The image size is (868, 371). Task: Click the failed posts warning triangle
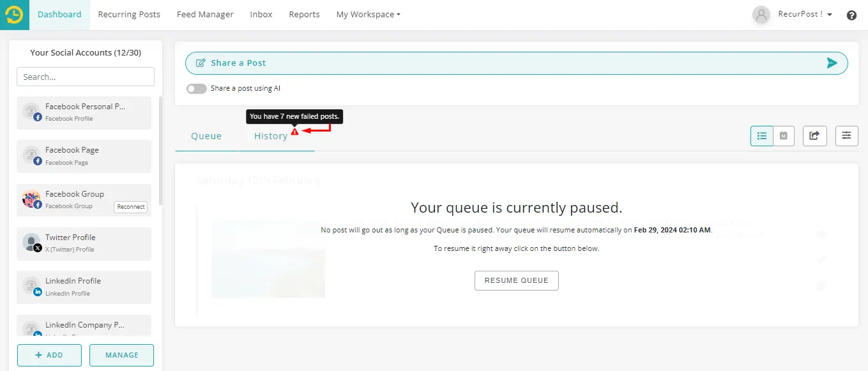click(294, 130)
